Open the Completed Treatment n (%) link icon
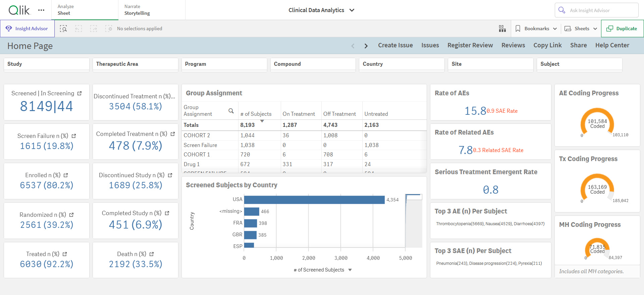The image size is (644, 295). [x=173, y=134]
